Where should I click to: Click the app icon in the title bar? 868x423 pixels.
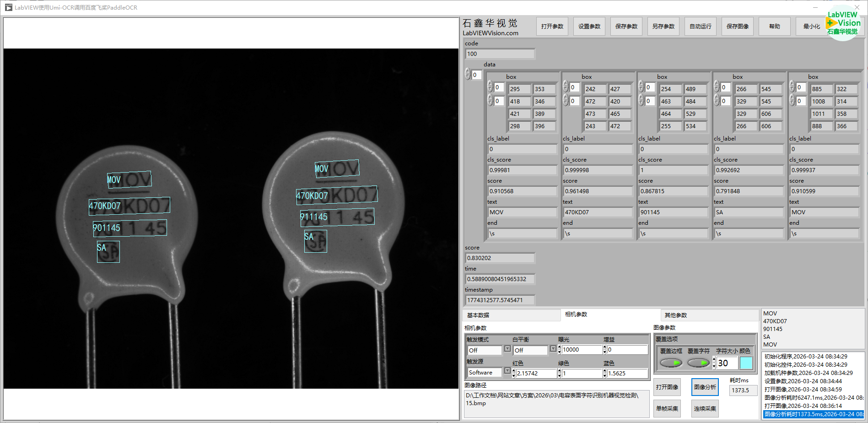click(x=8, y=7)
